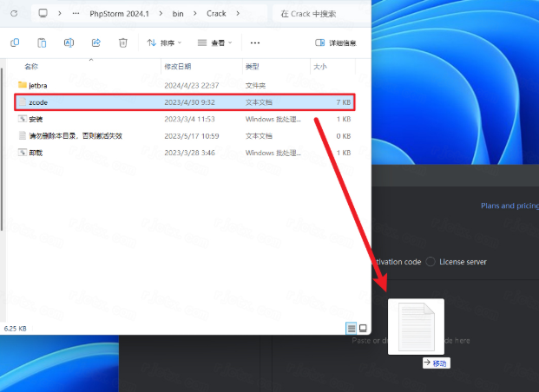Click the Rename icon in Explorer toolbar

pos(69,42)
